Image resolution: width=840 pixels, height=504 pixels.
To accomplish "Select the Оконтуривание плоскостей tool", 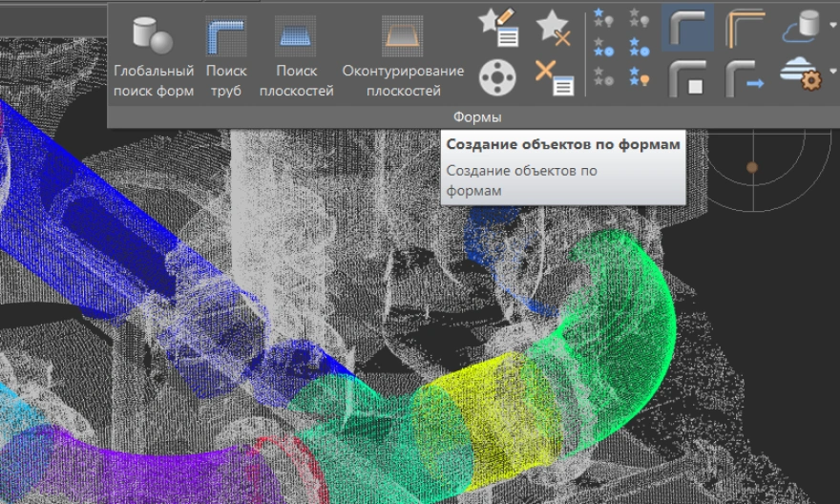I will [x=403, y=55].
